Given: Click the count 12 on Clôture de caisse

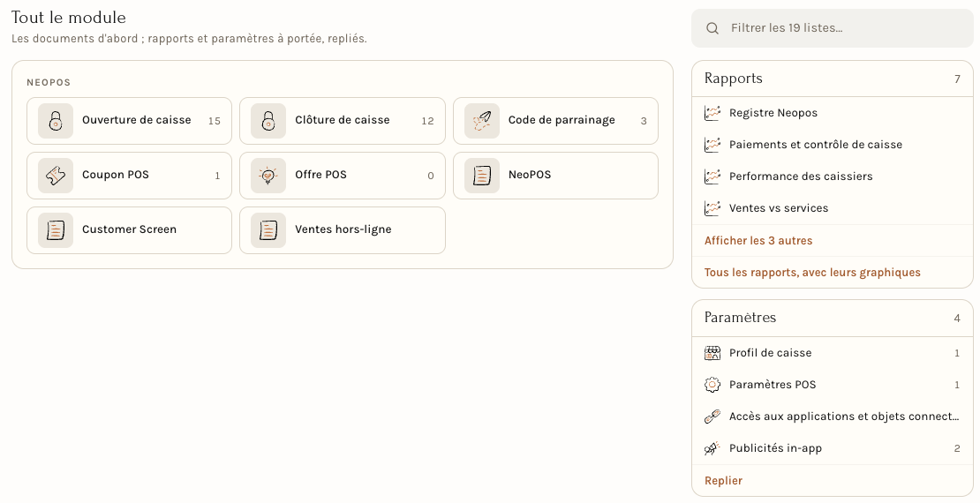Looking at the screenshot, I should (x=427, y=121).
